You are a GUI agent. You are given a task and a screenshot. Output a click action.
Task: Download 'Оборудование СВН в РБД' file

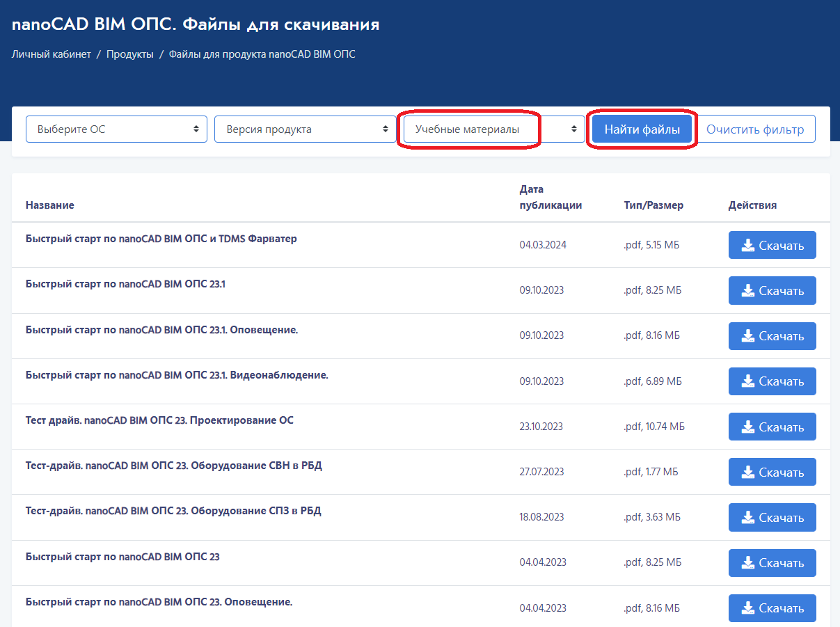point(772,472)
